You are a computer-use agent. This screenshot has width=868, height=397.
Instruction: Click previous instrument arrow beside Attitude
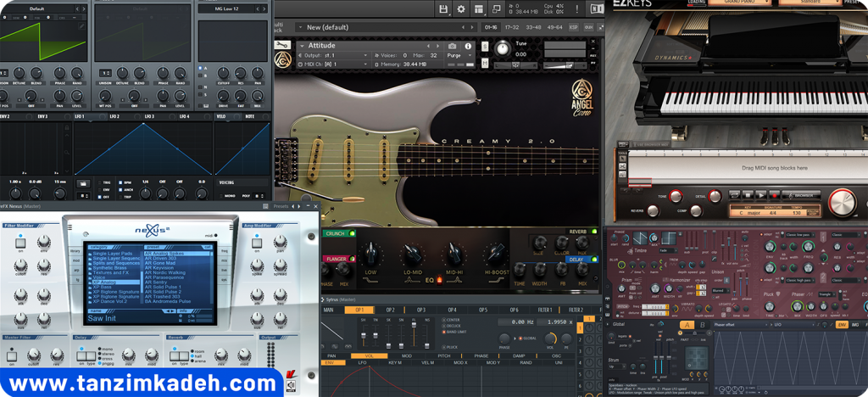[x=428, y=47]
